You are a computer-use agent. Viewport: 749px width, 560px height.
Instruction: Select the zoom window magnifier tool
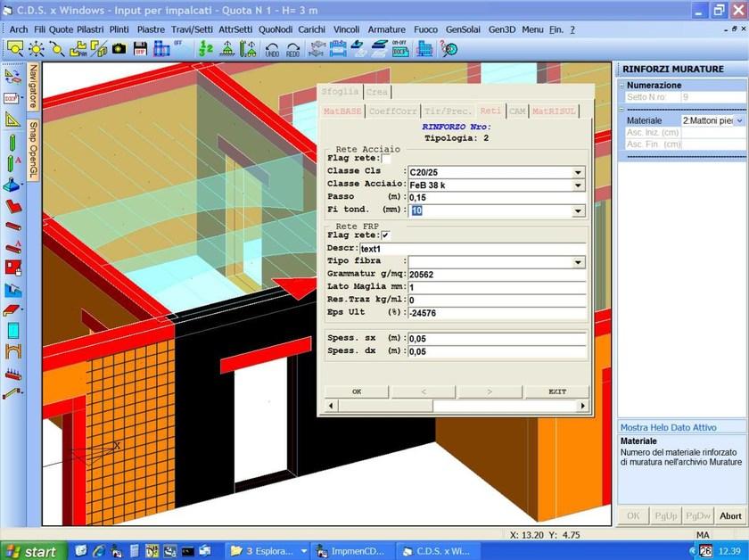click(15, 49)
